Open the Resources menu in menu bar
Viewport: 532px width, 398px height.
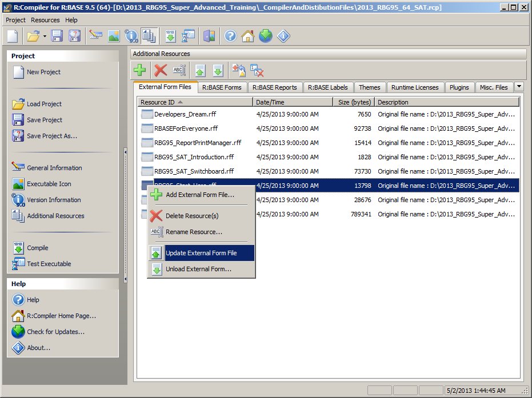45,20
